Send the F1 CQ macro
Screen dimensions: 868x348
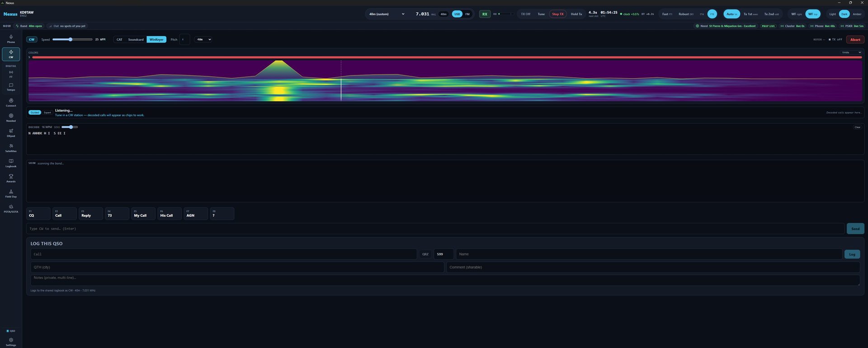coord(38,213)
